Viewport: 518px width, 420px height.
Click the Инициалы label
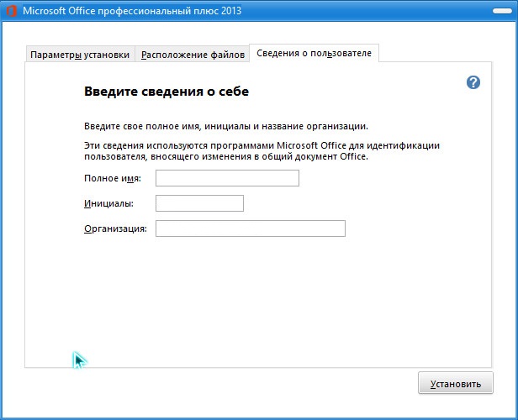click(108, 203)
